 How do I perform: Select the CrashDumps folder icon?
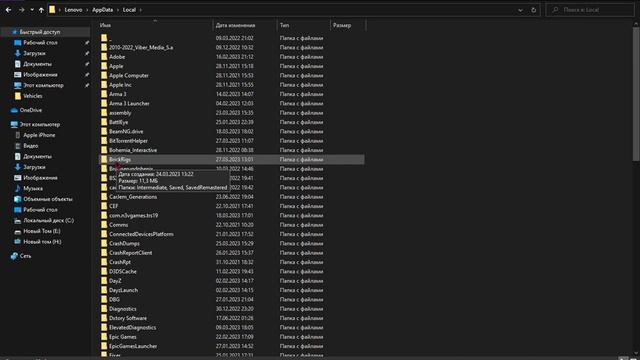104,243
